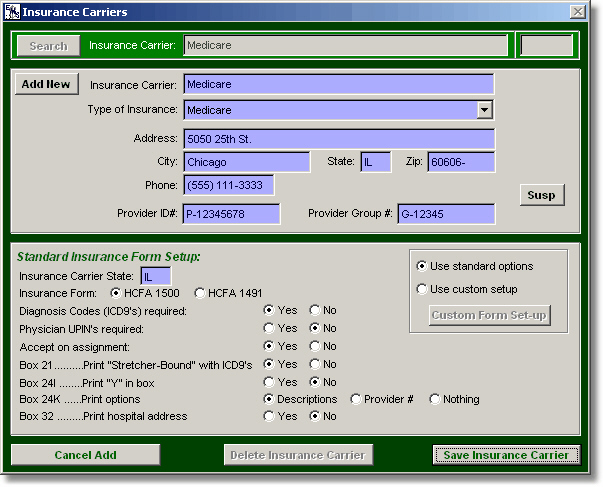Open the Type of Insurance dropdown

tap(484, 110)
